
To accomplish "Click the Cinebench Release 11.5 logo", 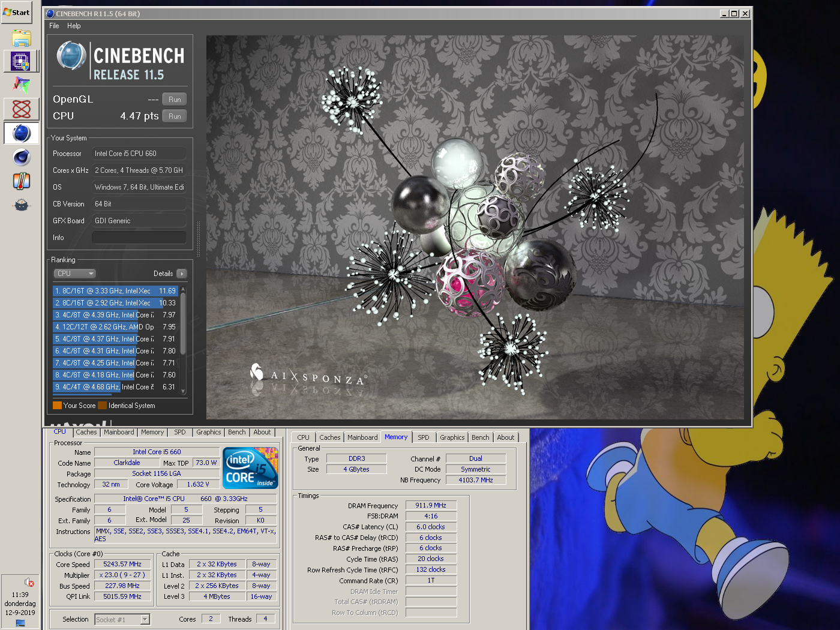I will (121, 61).
